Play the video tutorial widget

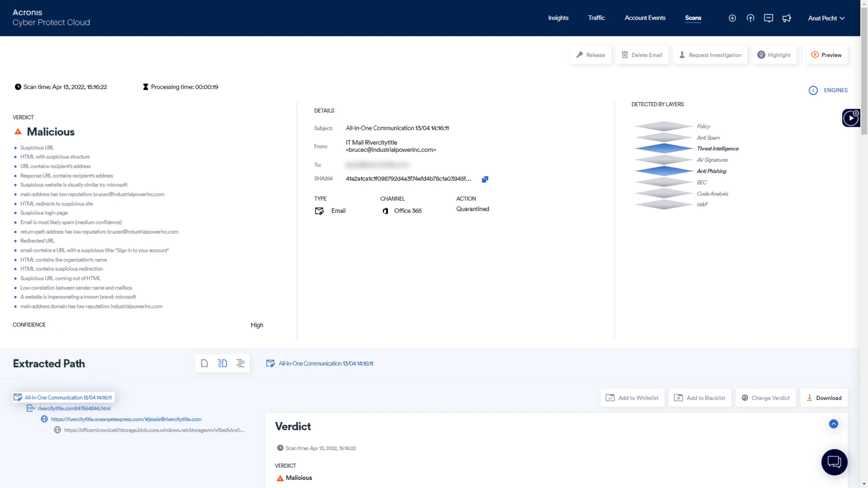pos(851,118)
